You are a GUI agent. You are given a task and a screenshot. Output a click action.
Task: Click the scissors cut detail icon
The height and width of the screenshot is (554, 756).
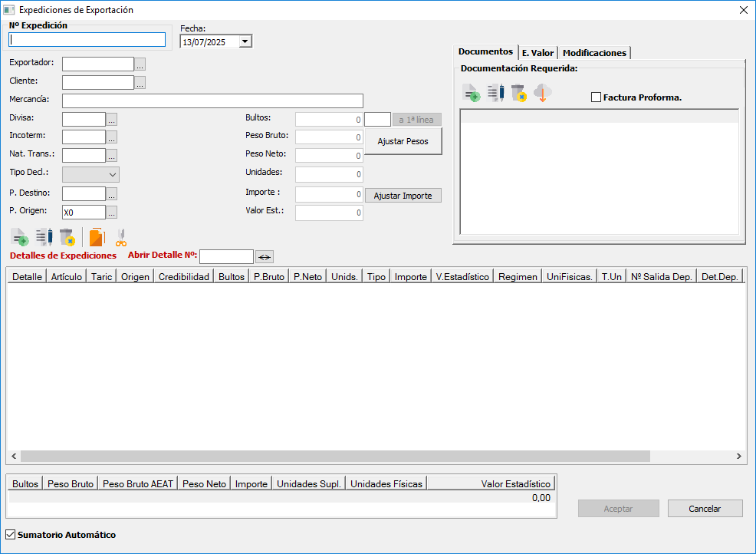click(x=120, y=237)
